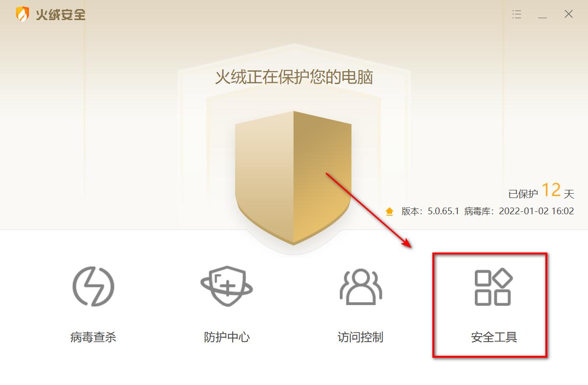This screenshot has height=385, width=588.
Task: Click the orange number 12 day count
Action: (x=551, y=190)
